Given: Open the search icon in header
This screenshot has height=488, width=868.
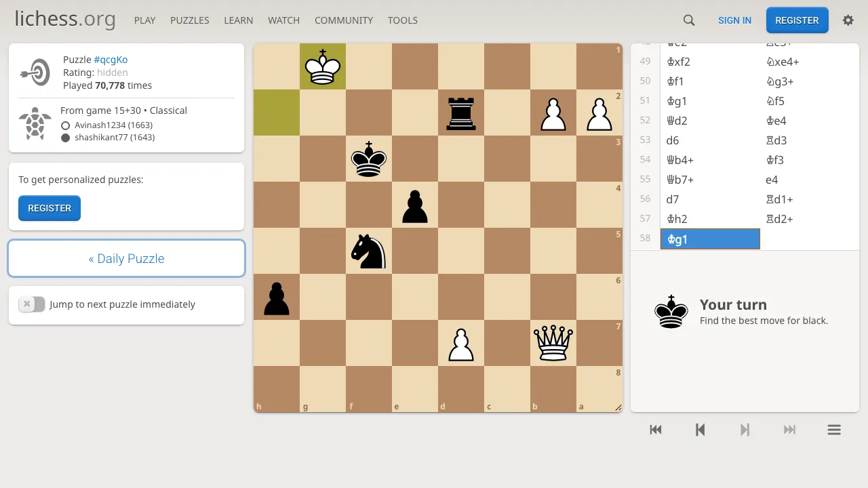Looking at the screenshot, I should 689,20.
